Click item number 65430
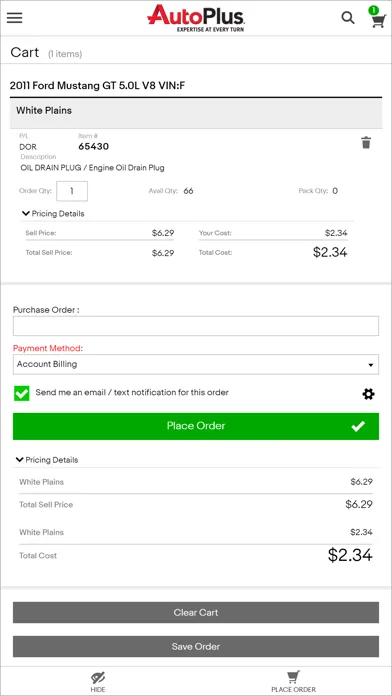Image resolution: width=392 pixels, height=696 pixels. [94, 146]
